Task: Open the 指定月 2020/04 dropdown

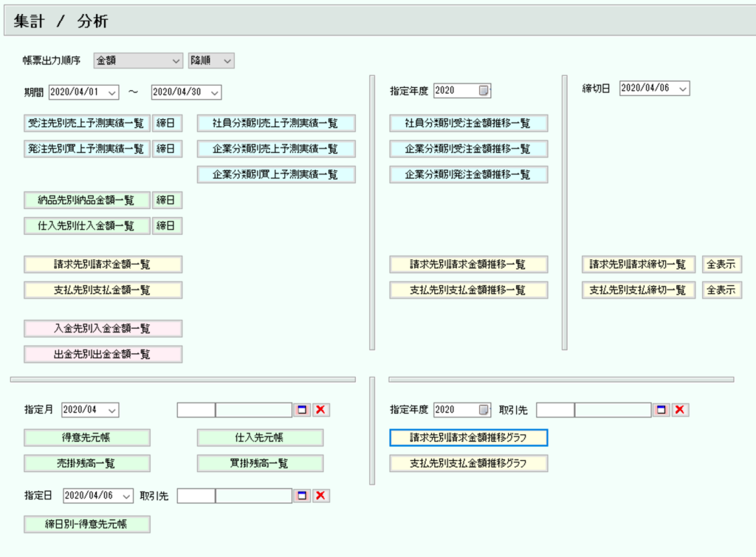Action: [112, 411]
